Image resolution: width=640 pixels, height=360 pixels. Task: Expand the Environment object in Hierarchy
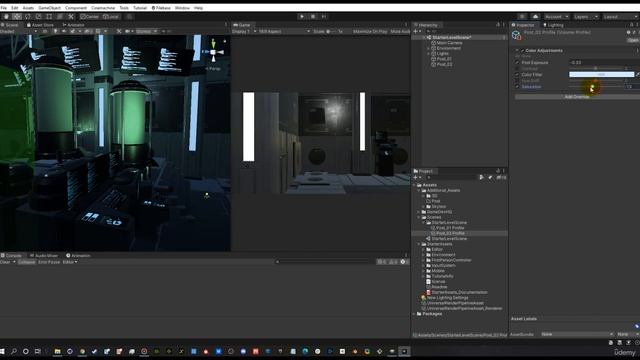pyautogui.click(x=428, y=48)
